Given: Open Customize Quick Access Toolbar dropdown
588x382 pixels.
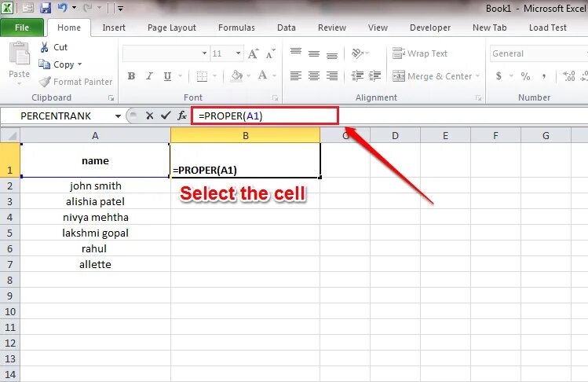Looking at the screenshot, I should (120, 9).
